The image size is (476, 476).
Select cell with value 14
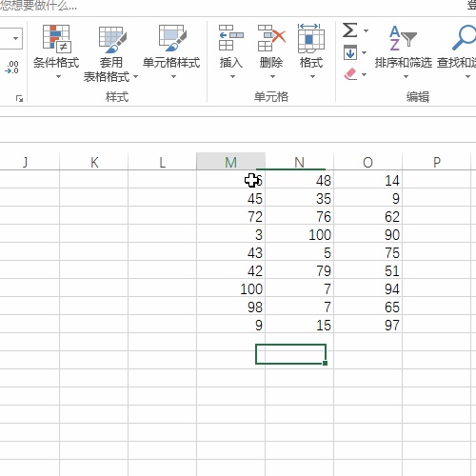367,180
